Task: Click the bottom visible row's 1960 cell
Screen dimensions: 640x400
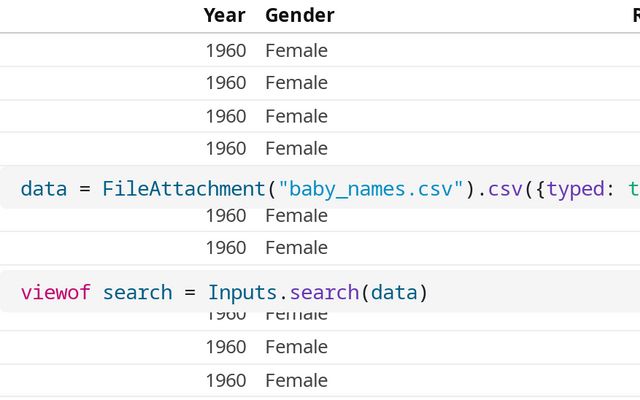Action: pyautogui.click(x=225, y=380)
